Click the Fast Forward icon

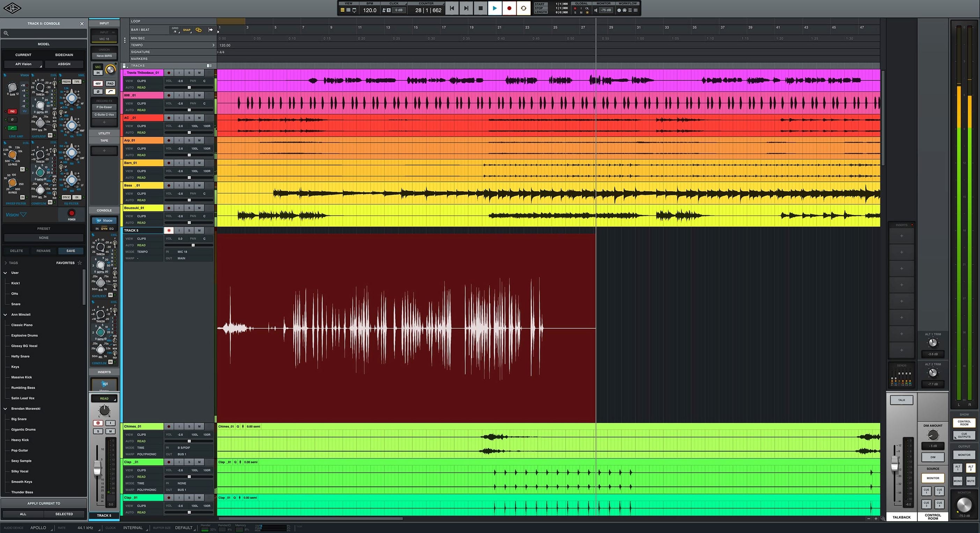point(466,8)
